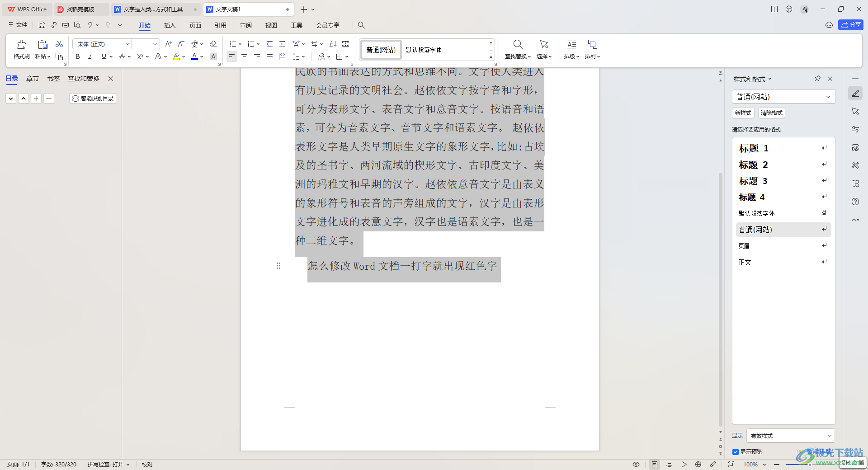Open the Arrange (排列) tool
Image resolution: width=868 pixels, height=470 pixels.
592,49
